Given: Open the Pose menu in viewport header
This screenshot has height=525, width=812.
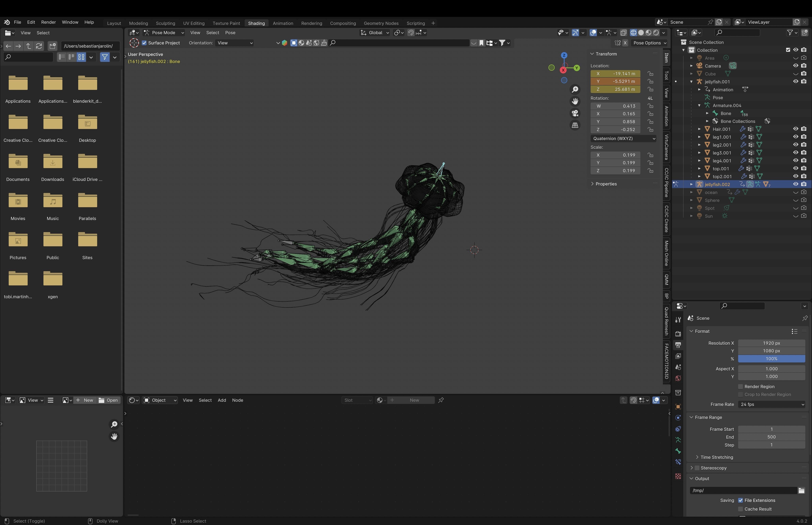Looking at the screenshot, I should pos(230,33).
